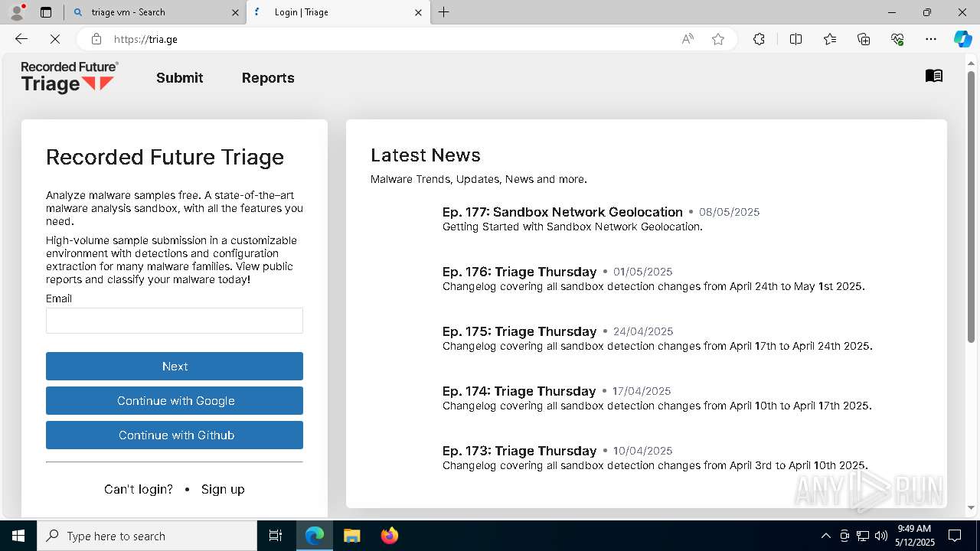The image size is (980, 551).
Task: Click the scrollbar down arrow
Action: [971, 507]
